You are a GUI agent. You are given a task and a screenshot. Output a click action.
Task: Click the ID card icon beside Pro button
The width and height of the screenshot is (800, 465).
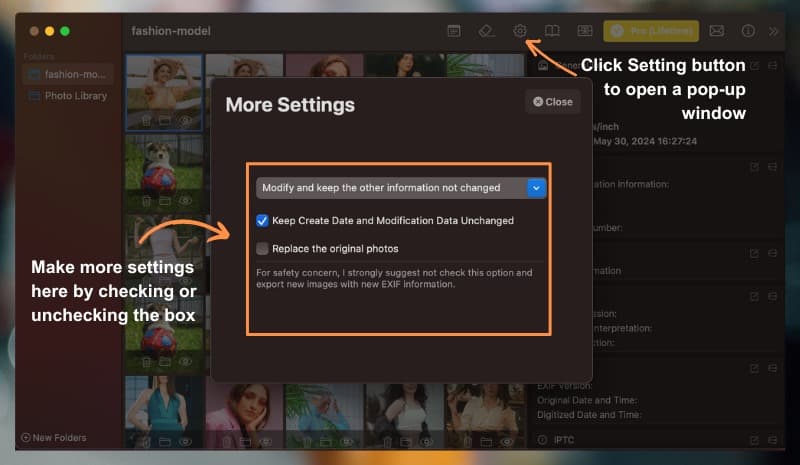tap(585, 31)
